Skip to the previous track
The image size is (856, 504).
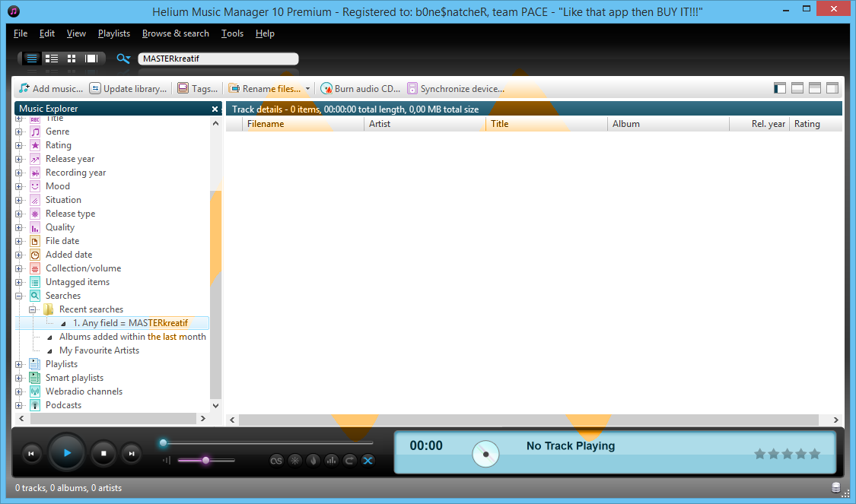31,453
